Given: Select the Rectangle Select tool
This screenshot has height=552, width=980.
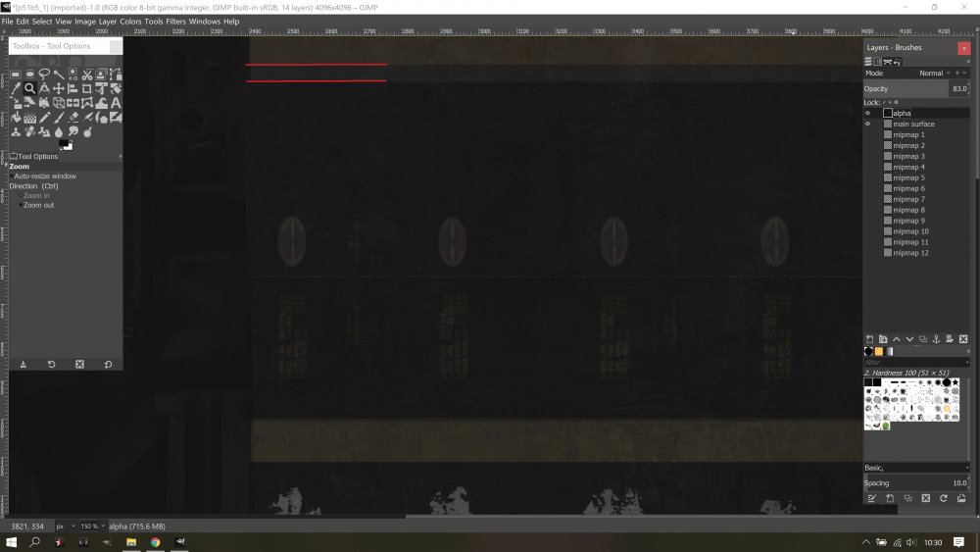Looking at the screenshot, I should point(17,74).
